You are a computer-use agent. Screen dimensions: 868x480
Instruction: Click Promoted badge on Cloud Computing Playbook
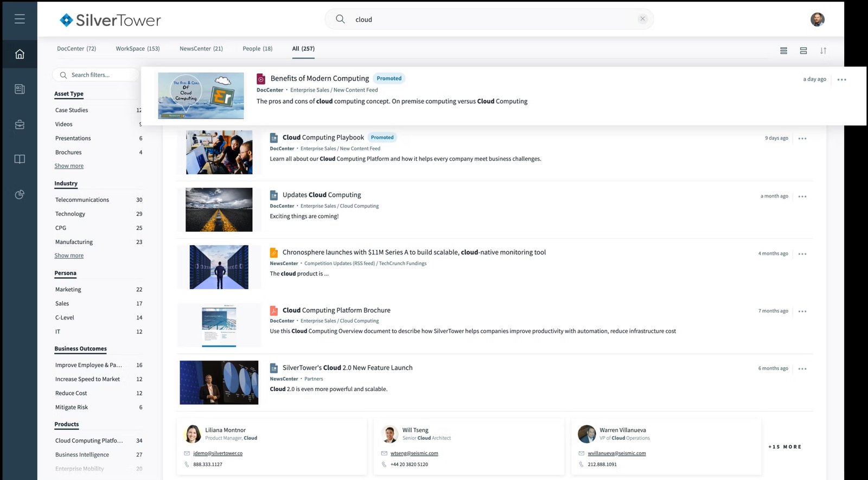pos(382,138)
